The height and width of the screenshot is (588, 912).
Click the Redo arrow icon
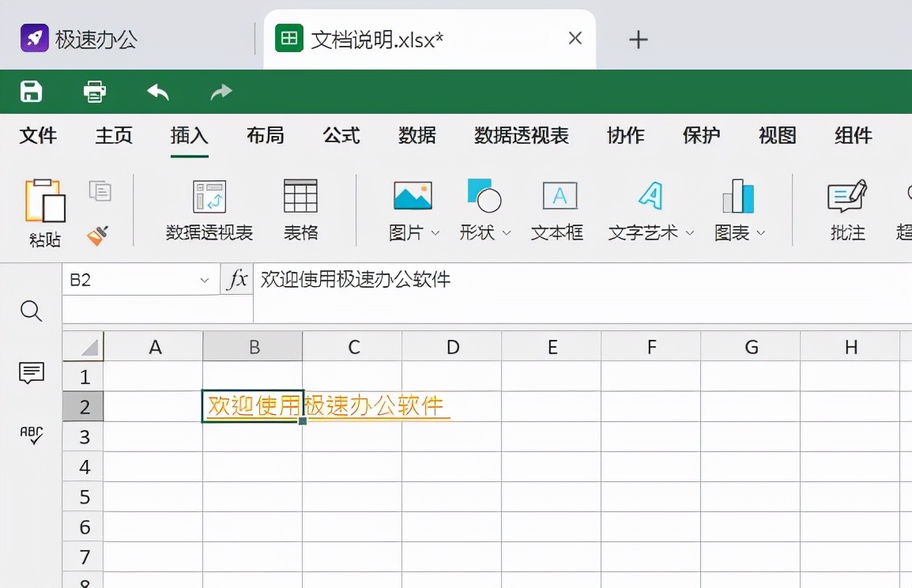[x=220, y=92]
